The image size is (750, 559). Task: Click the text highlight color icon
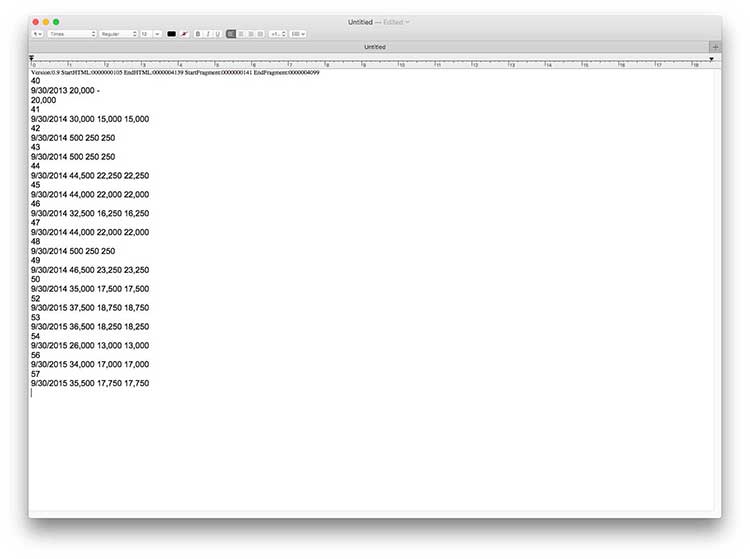[184, 34]
